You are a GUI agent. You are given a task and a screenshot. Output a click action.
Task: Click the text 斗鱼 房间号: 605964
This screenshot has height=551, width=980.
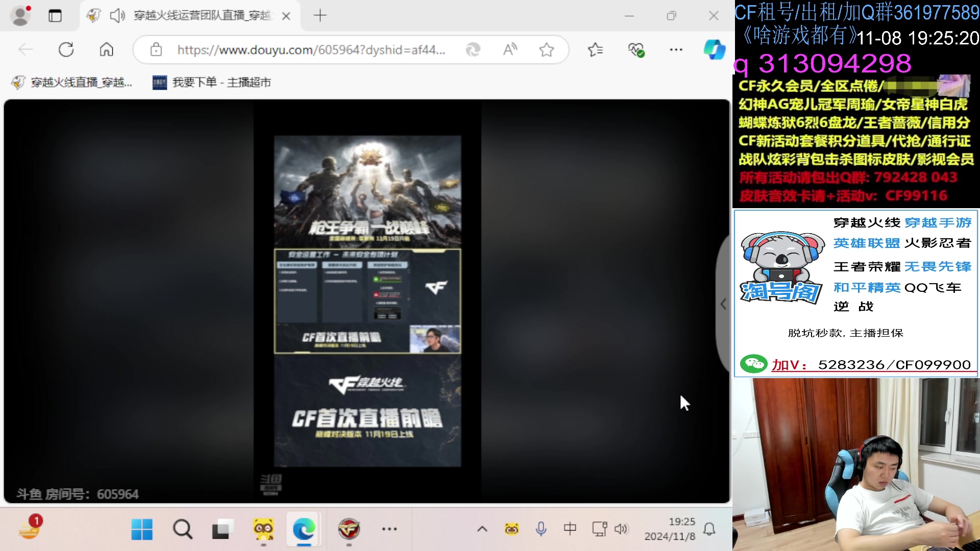[78, 494]
